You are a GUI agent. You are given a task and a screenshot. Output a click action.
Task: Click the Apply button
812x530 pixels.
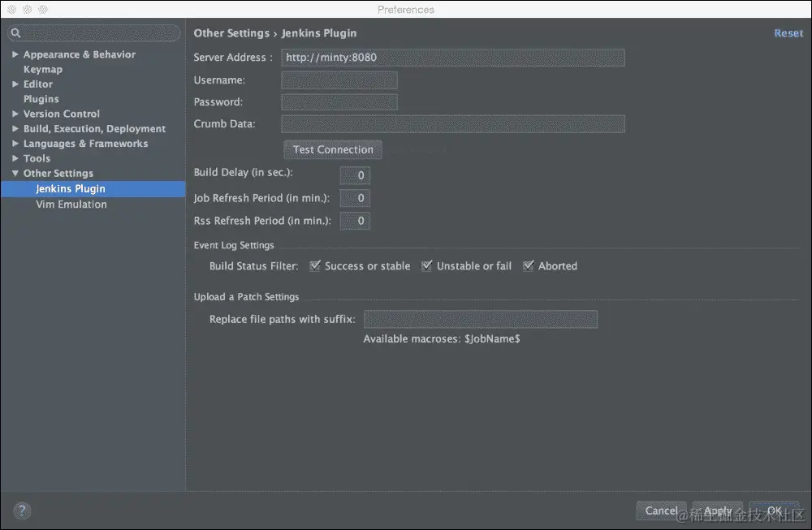[x=718, y=511]
